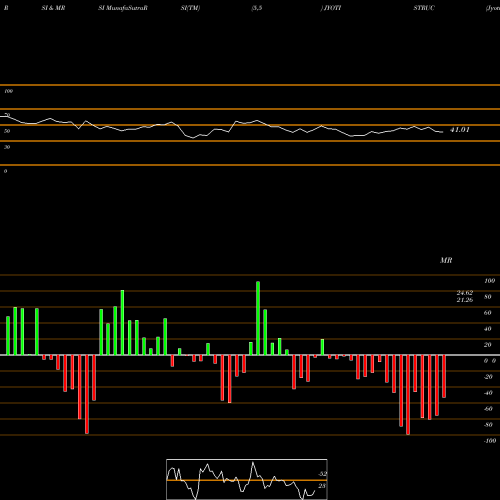
Task: Select the 24.62 value in the MR panel
Action: [x=465, y=293]
